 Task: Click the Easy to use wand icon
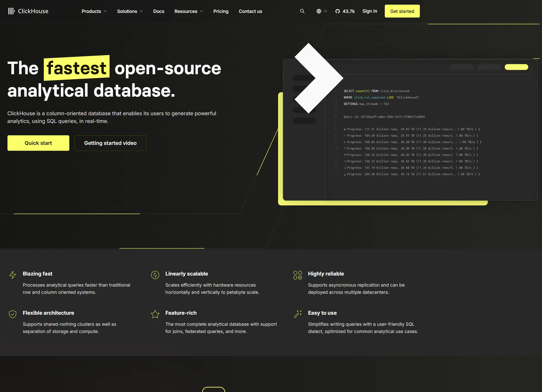tap(297, 314)
